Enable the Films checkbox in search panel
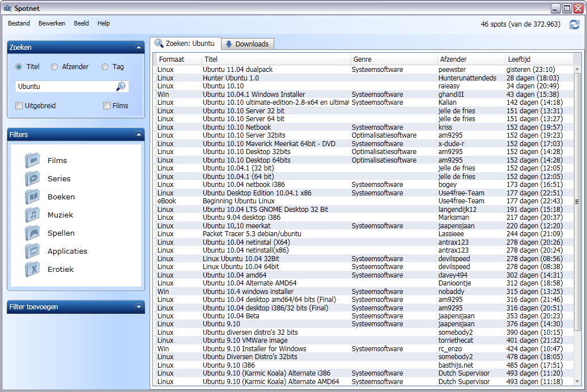Image resolution: width=587 pixels, height=392 pixels. tap(107, 105)
